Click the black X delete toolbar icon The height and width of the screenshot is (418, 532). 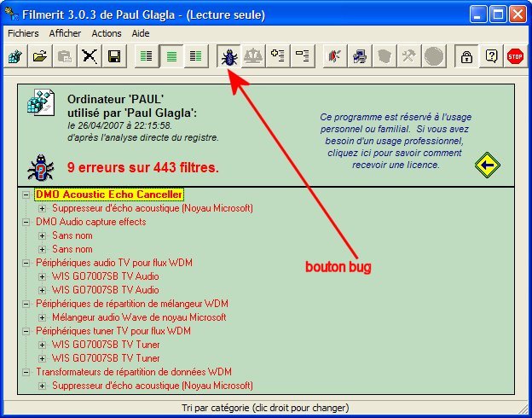[x=90, y=56]
